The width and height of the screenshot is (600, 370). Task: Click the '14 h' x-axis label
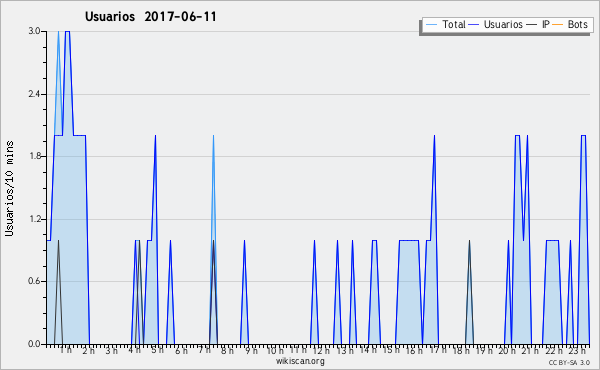tap(368, 350)
